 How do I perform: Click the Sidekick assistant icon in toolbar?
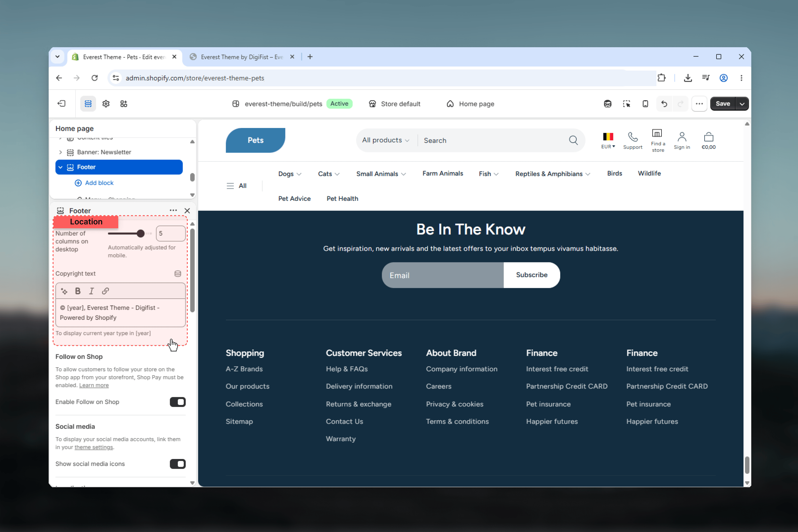point(608,103)
